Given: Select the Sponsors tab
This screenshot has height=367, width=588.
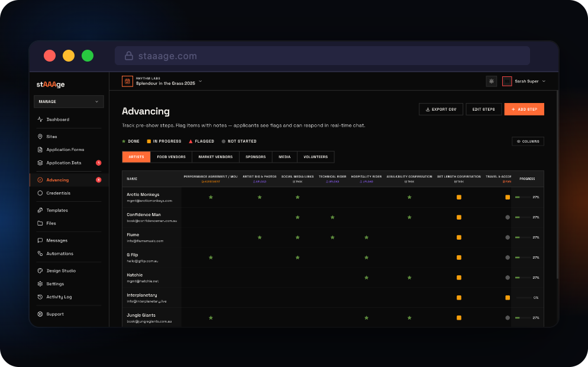Looking at the screenshot, I should click(x=256, y=157).
